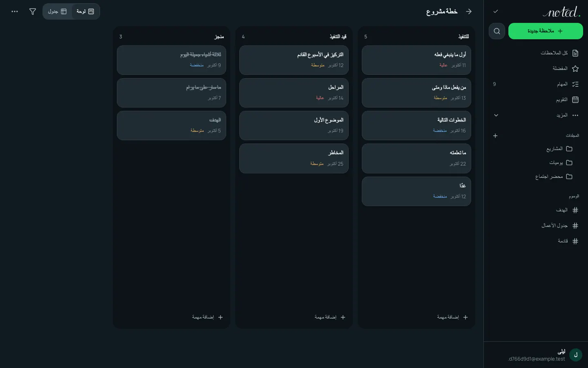
Task: Select the الهدف tag
Action: click(536, 210)
